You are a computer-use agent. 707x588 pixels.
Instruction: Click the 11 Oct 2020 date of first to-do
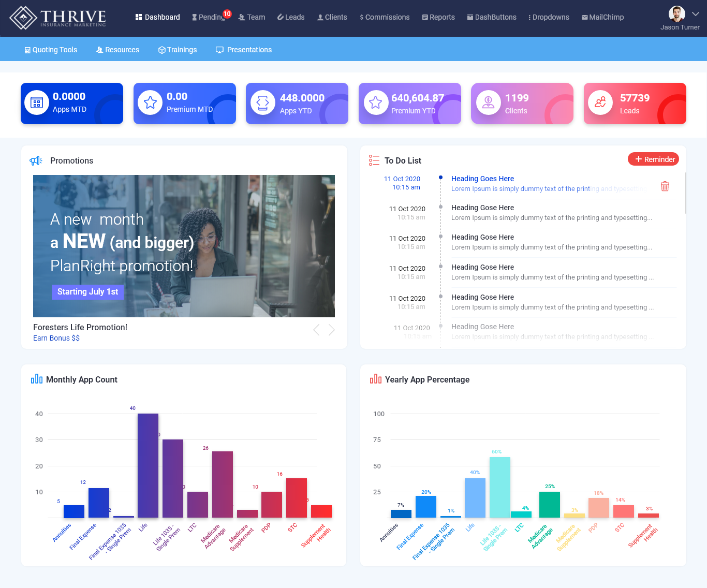pos(402,179)
